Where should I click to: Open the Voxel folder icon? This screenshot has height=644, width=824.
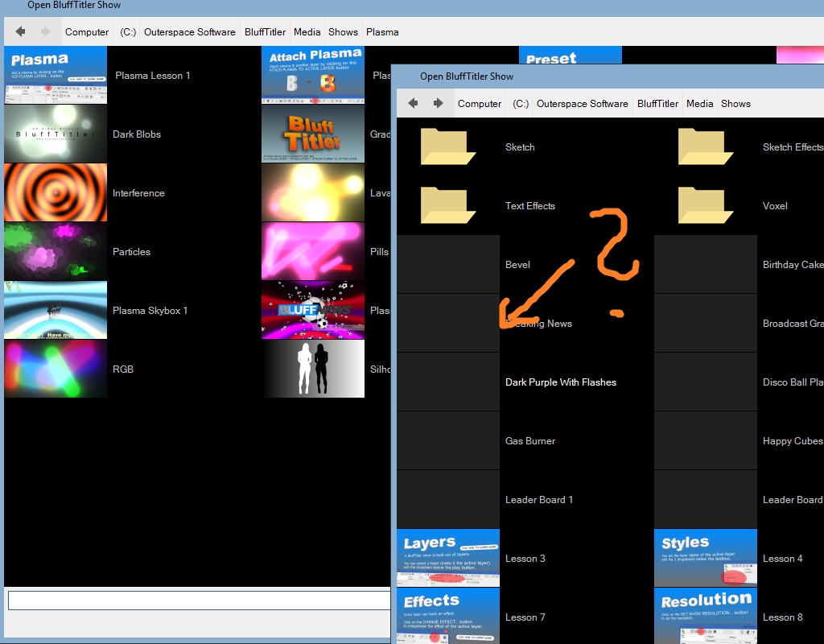[706, 206]
